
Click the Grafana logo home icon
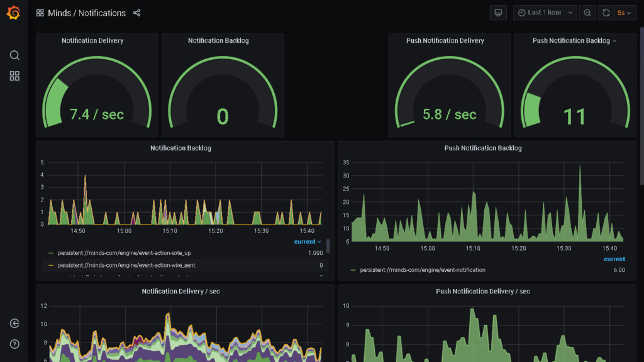[13, 13]
